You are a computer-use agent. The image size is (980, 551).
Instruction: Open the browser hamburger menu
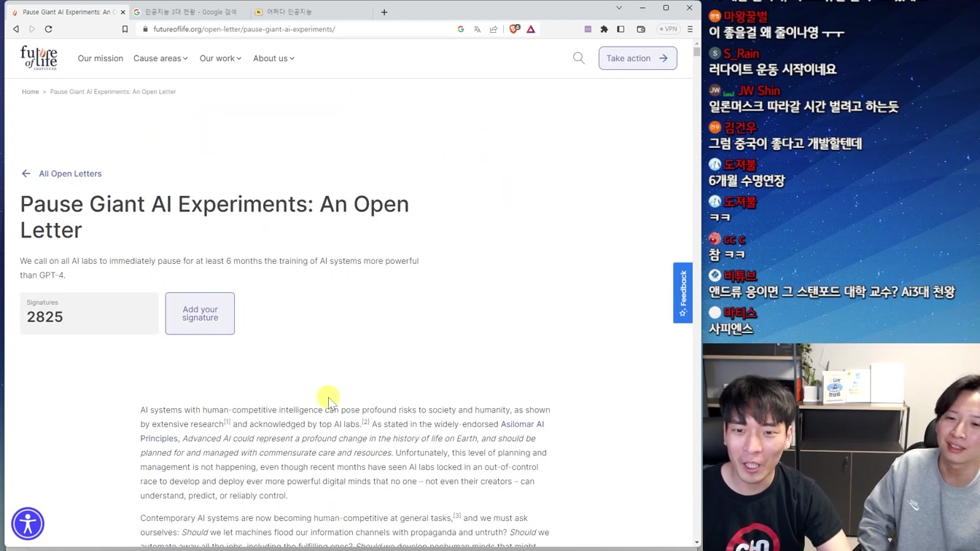(690, 29)
